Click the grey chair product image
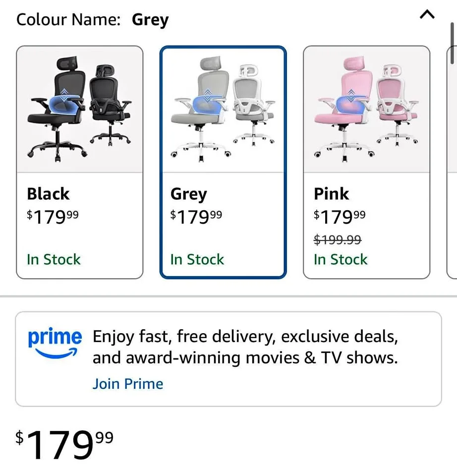 pos(223,109)
